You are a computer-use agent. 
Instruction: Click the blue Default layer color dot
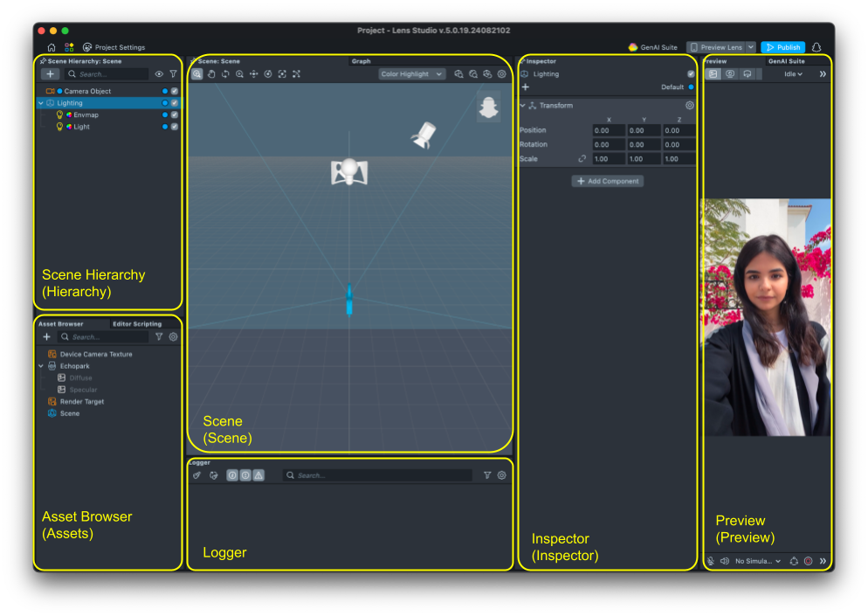click(691, 87)
